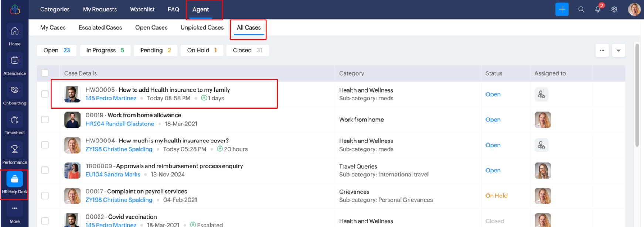Screen dimensions: 644x227
Task: Switch to the Escalated Cases tab
Action: (x=100, y=28)
